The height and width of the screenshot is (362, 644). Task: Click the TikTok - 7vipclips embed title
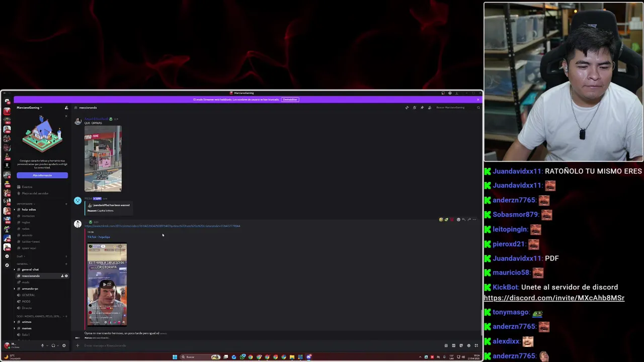click(x=99, y=237)
